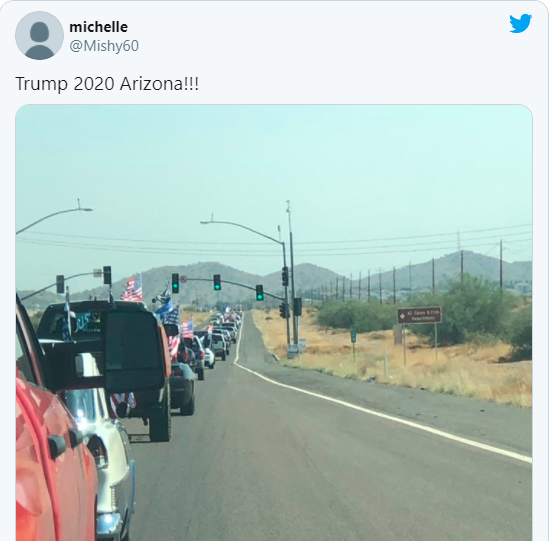Click the brown road sign in the photo

coord(419,315)
